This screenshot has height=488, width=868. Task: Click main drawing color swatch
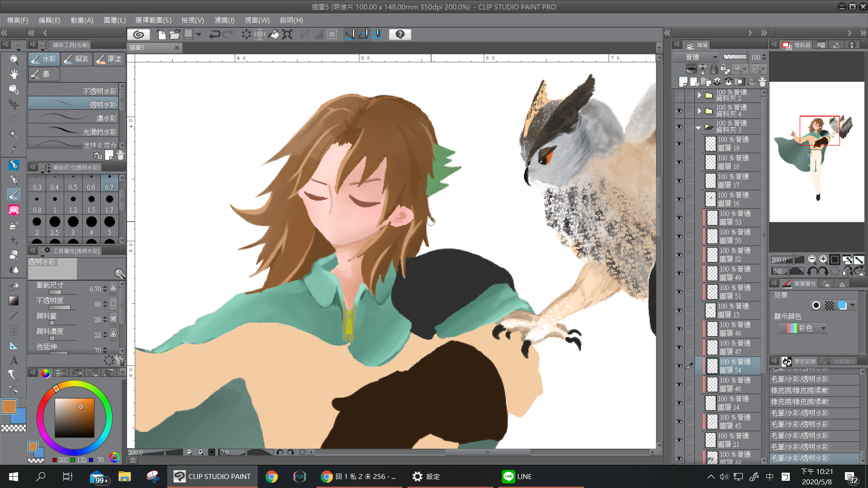pos(9,407)
